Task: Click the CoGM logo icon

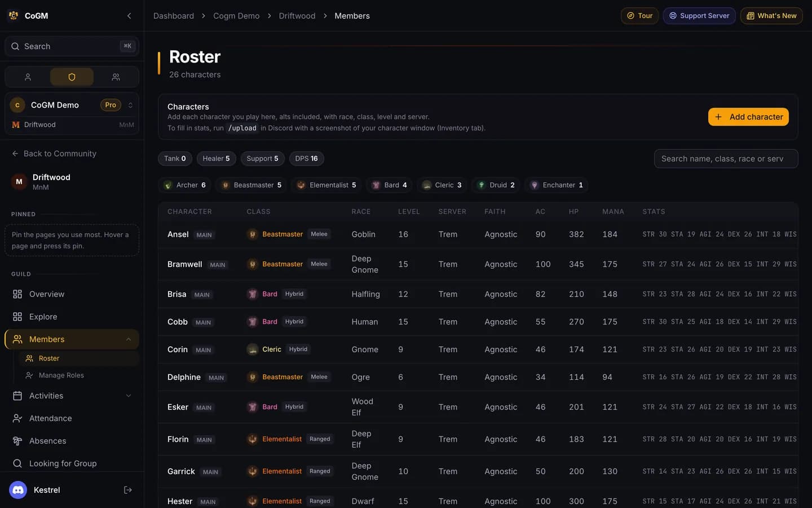Action: coord(14,16)
